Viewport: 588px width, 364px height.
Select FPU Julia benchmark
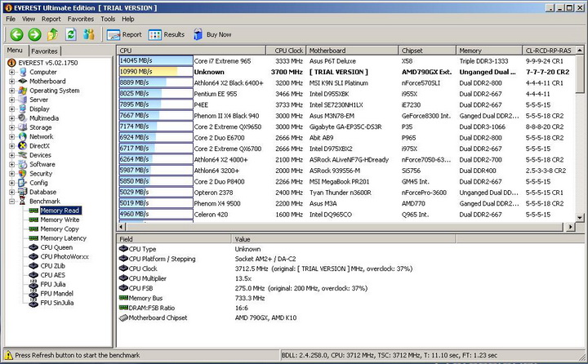coord(52,284)
